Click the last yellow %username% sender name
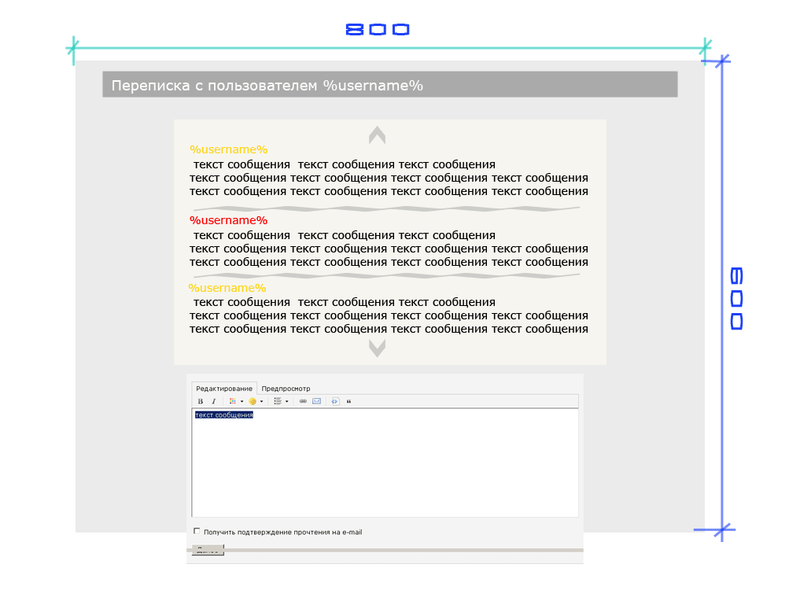Screen dimensions: 800x597 pyautogui.click(x=227, y=288)
